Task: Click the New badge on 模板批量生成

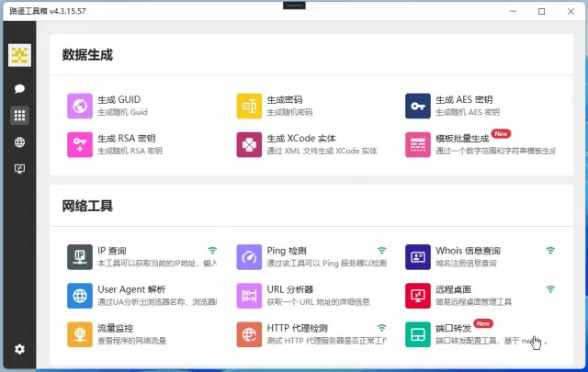Action: (x=501, y=133)
